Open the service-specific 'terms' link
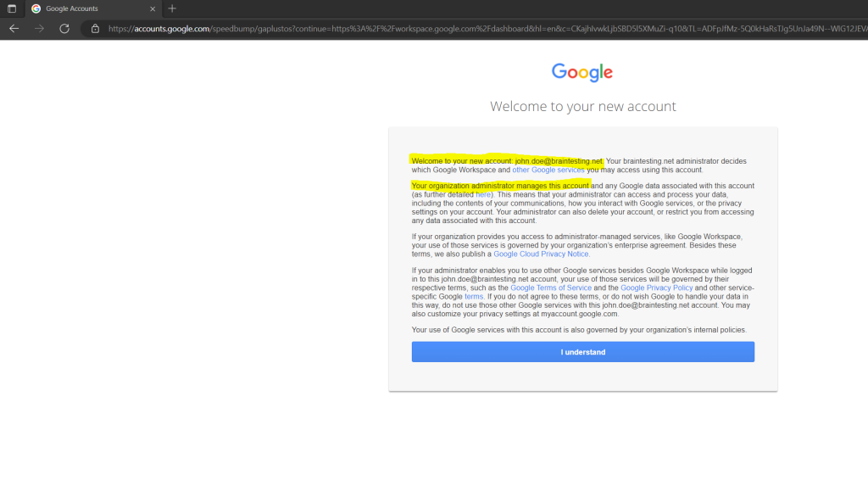The height and width of the screenshot is (486, 868). coord(474,297)
